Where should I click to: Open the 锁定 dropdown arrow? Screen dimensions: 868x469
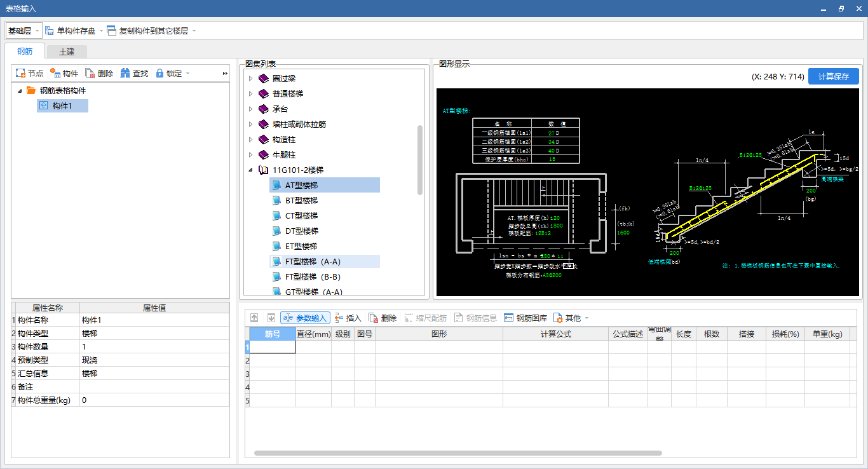(x=187, y=74)
